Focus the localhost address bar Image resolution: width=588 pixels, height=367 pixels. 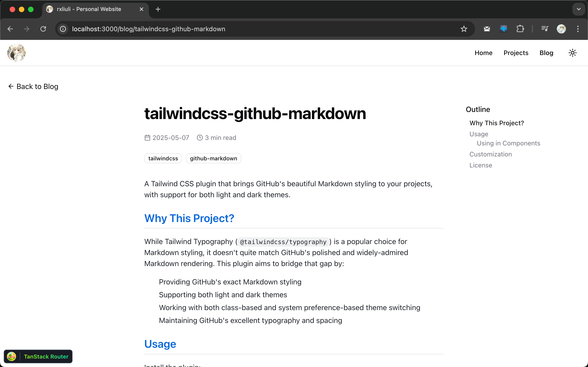pos(243,29)
